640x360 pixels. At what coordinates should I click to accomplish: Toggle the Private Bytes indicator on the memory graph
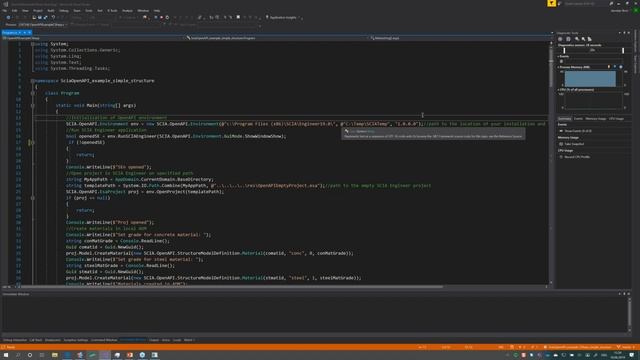(x=621, y=67)
